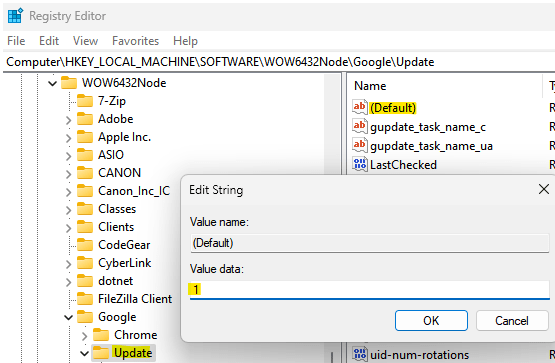Collapse the Update subkey
Viewport: 555px width, 363px height.
[x=84, y=353]
